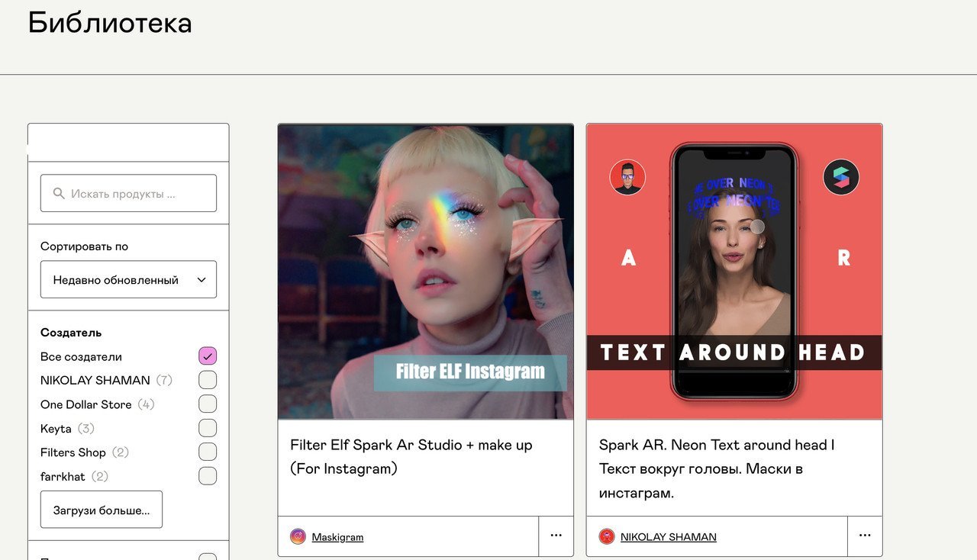Image resolution: width=977 pixels, height=560 pixels.
Task: Click Maskigram Instagram avatar icon
Action: click(298, 536)
